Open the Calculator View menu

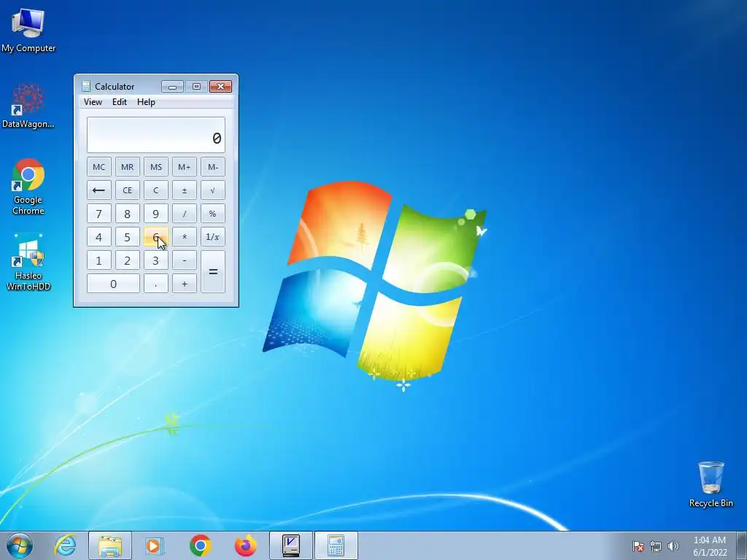[x=93, y=102]
